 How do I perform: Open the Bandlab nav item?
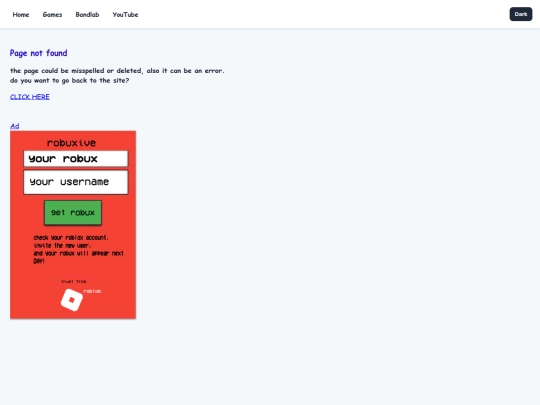click(87, 14)
